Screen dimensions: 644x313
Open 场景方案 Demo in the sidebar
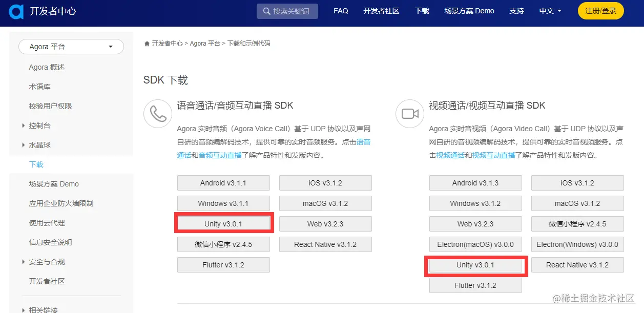click(54, 184)
